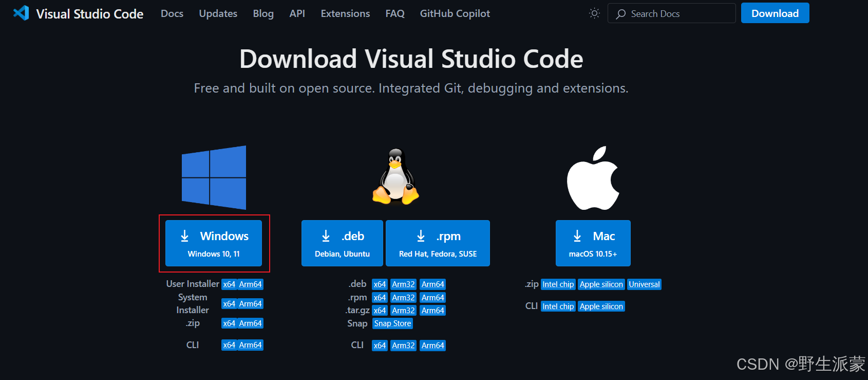Click the Windows 10, 11 download button
The height and width of the screenshot is (380, 868).
(x=214, y=243)
